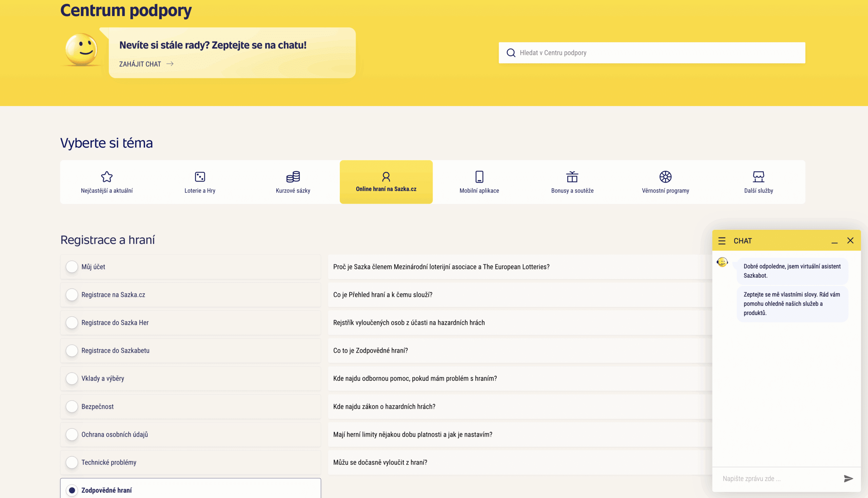This screenshot has width=868, height=498.
Task: Select the Bezpečnost category item
Action: click(x=191, y=406)
